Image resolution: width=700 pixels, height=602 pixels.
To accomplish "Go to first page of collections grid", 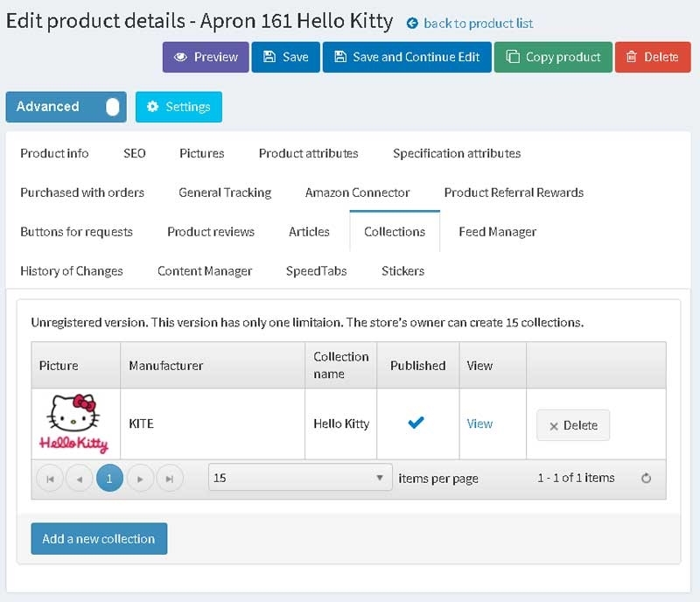I will 50,479.
